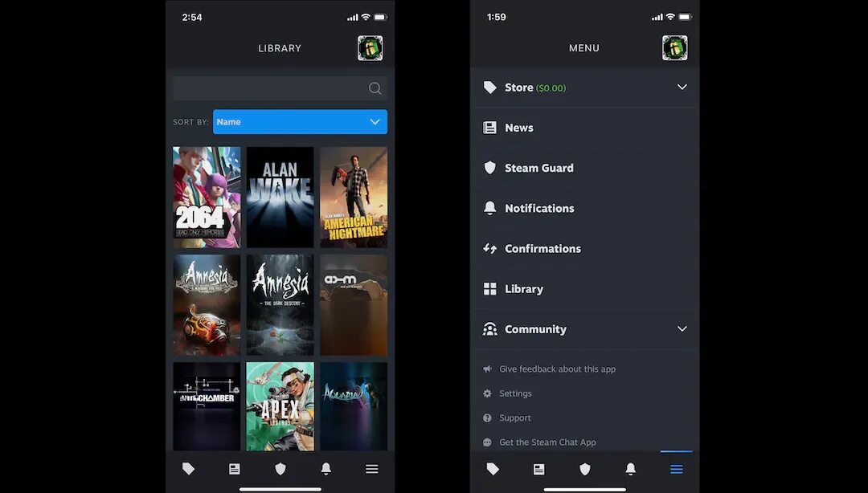Viewport: 868px width, 493px height.
Task: Open the Aquaria game cover
Action: (x=354, y=406)
